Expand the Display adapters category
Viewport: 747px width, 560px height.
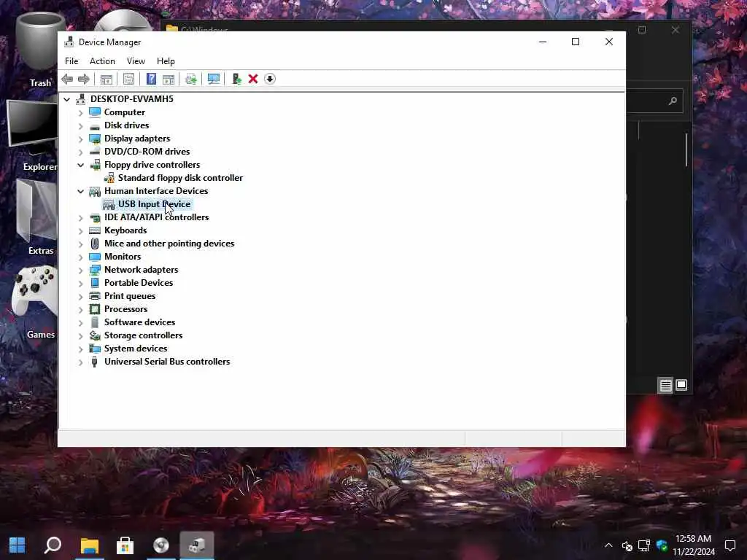pos(80,139)
